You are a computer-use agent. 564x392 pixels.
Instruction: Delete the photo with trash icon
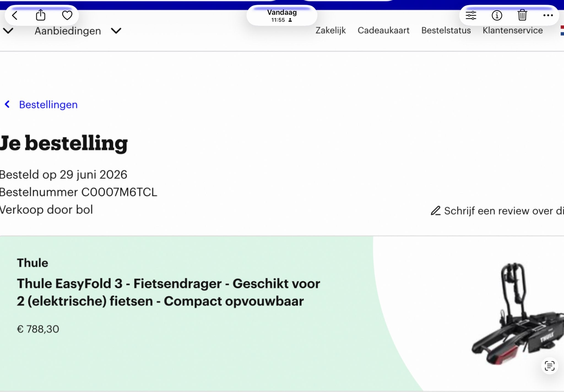pos(522,15)
